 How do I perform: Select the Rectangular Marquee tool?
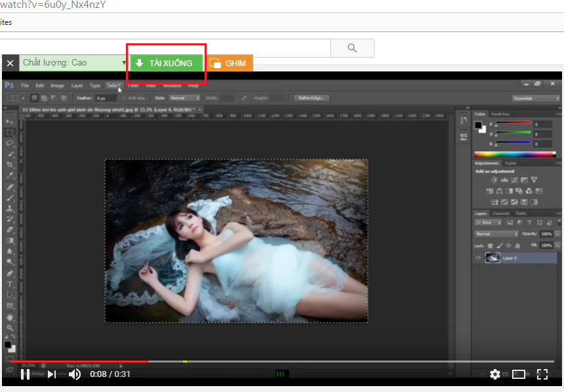(x=10, y=132)
